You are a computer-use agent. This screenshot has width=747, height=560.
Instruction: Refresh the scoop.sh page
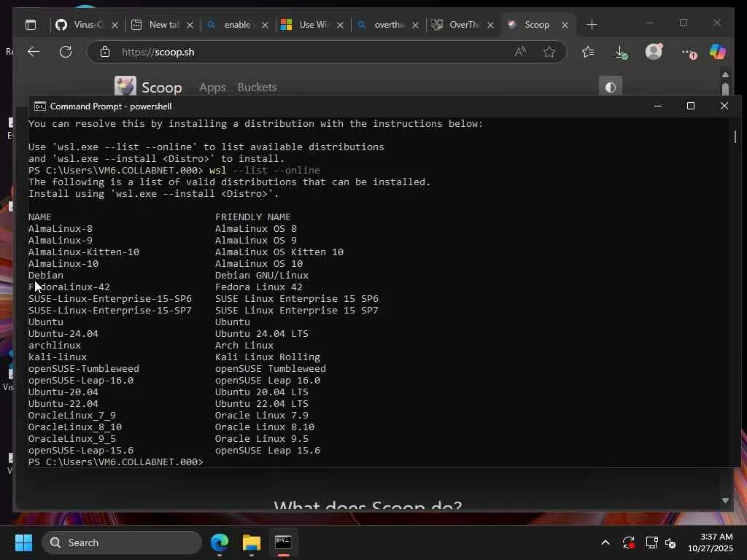click(x=66, y=52)
